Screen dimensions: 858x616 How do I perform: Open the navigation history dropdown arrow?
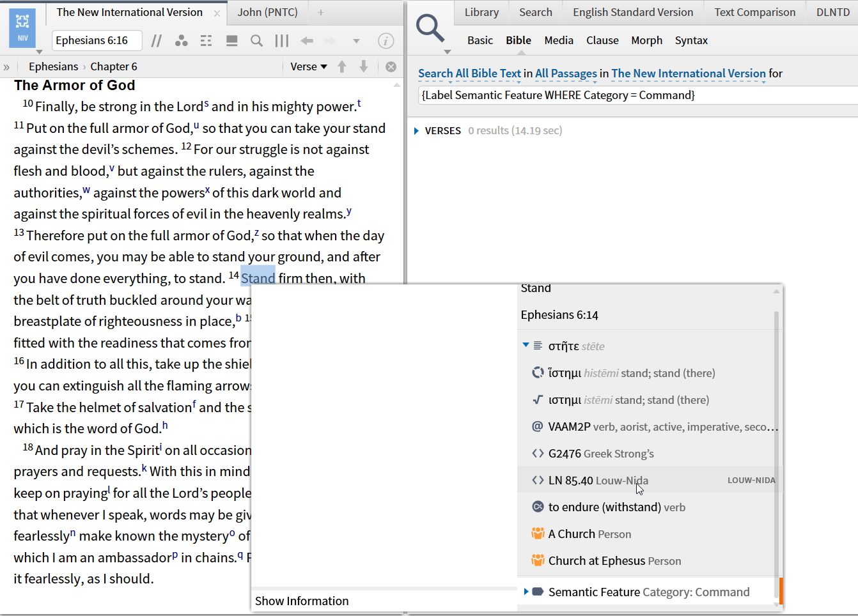356,41
